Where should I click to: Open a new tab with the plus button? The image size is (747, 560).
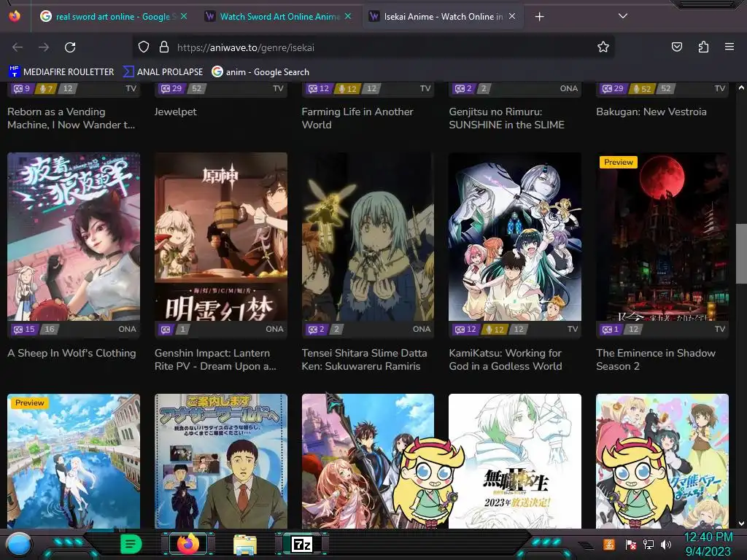pos(539,17)
